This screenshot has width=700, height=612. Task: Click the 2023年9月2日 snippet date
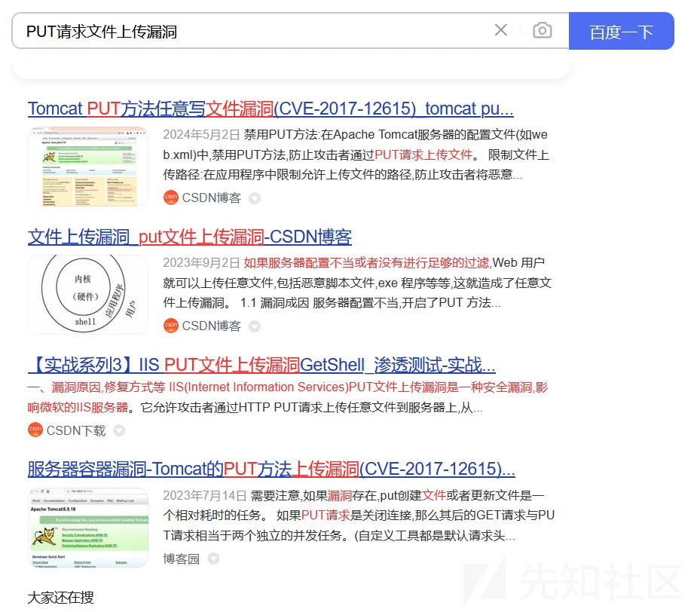tap(201, 262)
